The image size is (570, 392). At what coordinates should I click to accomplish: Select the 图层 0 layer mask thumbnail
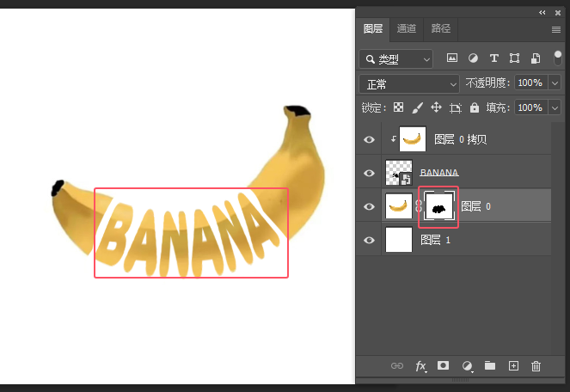pyautogui.click(x=439, y=206)
